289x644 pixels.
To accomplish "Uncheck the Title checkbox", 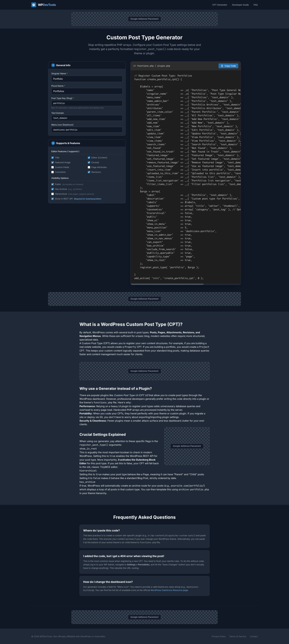I will point(53,158).
